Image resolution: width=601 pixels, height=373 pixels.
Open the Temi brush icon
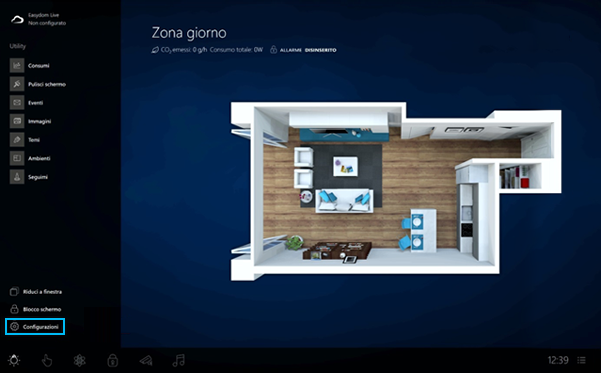tap(17, 140)
